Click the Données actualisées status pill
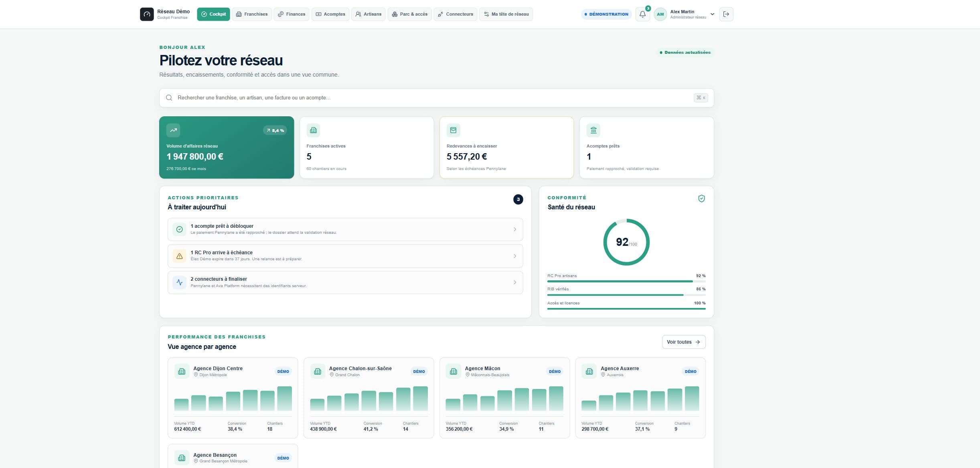980x468 pixels. click(685, 52)
